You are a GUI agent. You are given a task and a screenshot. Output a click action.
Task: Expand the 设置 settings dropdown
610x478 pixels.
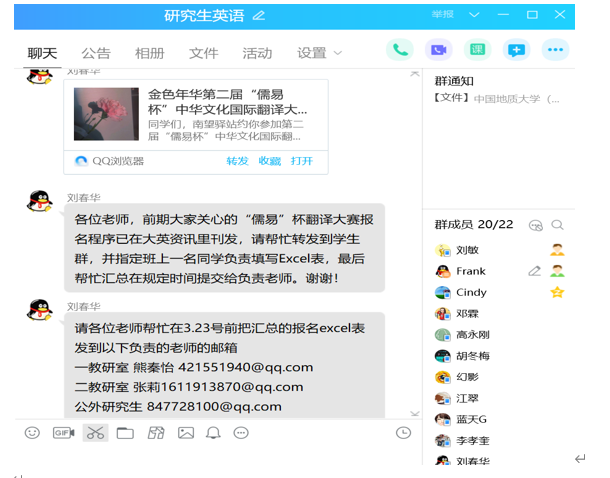[320, 53]
